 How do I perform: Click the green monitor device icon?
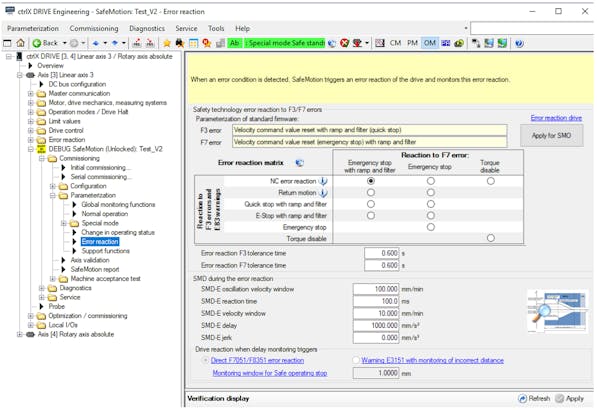coord(502,43)
